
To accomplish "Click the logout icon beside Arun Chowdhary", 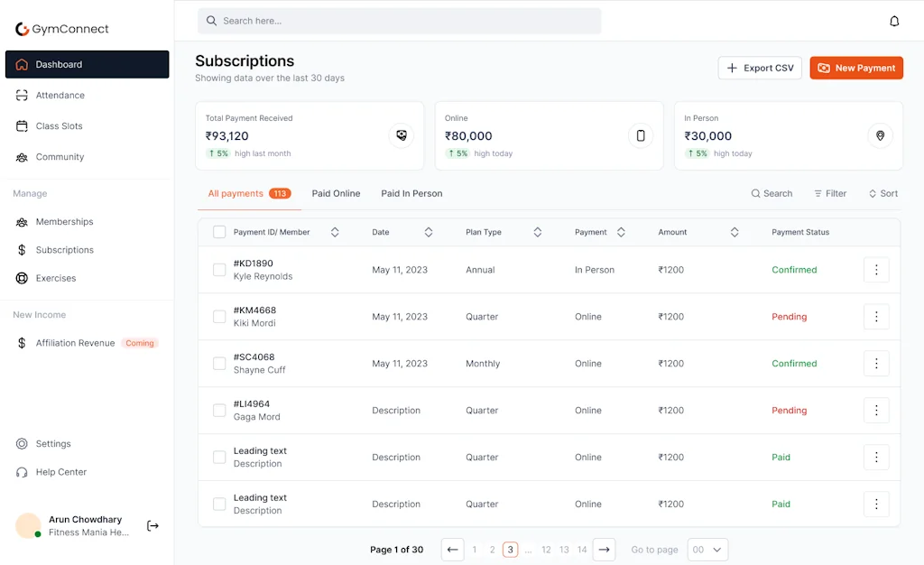I will point(152,526).
